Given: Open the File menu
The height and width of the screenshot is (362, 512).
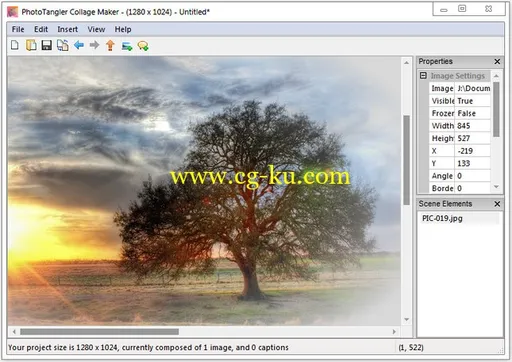Looking at the screenshot, I should [x=18, y=29].
